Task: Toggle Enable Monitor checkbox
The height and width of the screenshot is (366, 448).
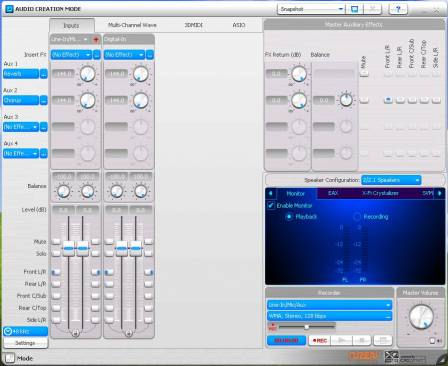Action: [271, 205]
